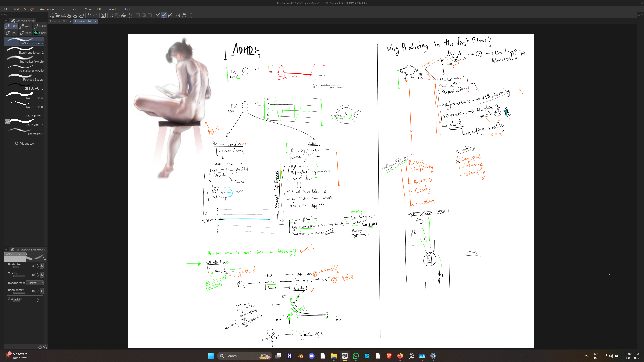The width and height of the screenshot is (644, 362).
Task: Select the loish brush group tab
Action: tap(25, 26)
